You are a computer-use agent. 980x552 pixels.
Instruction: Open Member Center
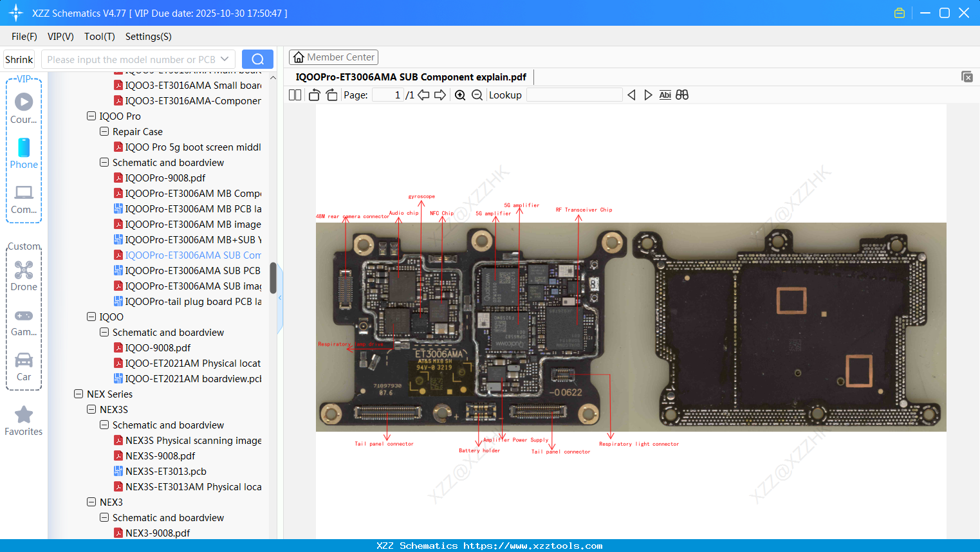coord(333,57)
